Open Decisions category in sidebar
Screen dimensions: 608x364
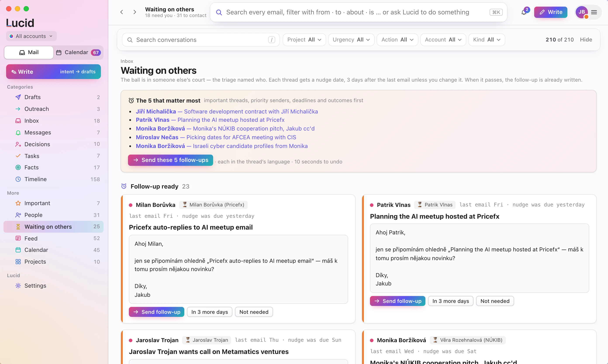[x=53, y=144]
